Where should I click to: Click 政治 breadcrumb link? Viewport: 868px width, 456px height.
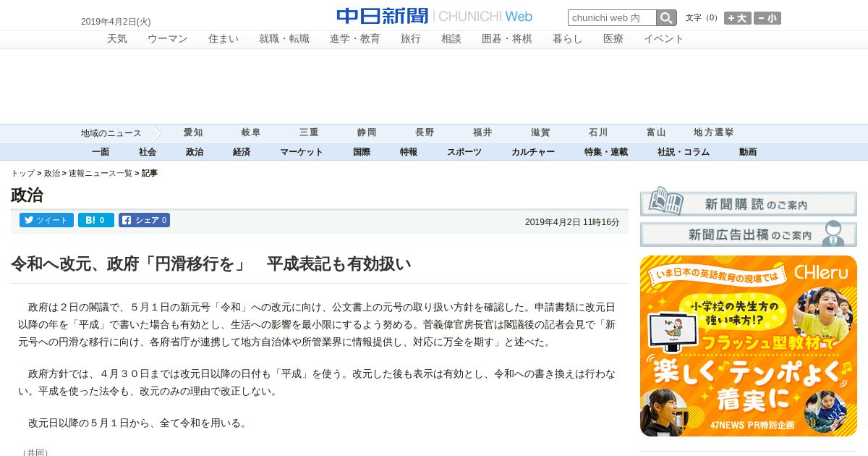click(52, 174)
